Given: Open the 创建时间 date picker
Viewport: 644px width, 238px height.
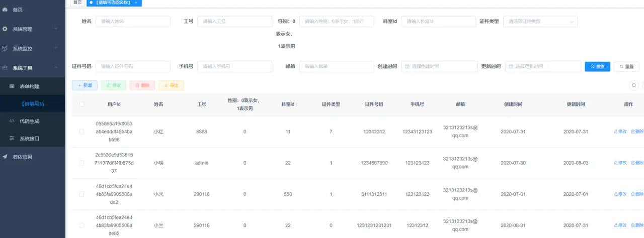Looking at the screenshot, I should (x=439, y=66).
